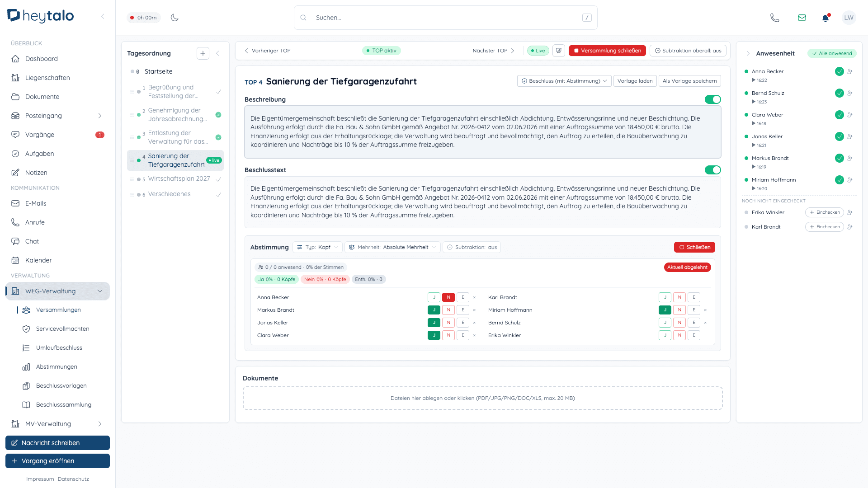Collapse the Anwesenheit panel chevron
Screen dimensions: 868x488
click(748, 53)
